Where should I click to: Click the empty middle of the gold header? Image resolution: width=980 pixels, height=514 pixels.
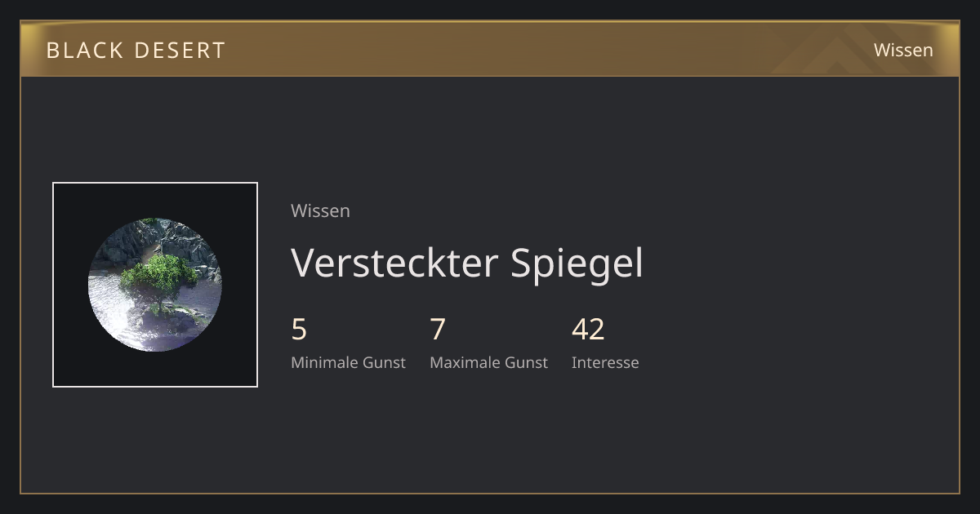tap(531, 50)
